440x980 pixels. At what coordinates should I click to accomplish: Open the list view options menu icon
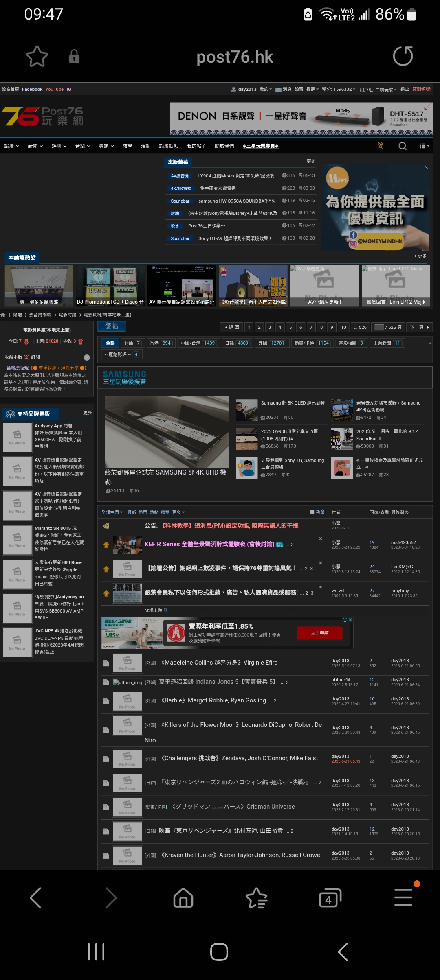[424, 146]
